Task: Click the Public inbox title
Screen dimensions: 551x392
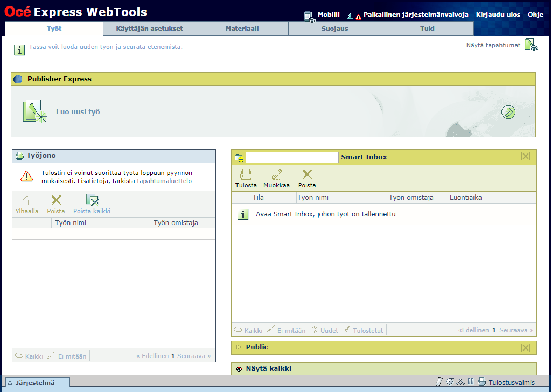Action: [x=257, y=347]
